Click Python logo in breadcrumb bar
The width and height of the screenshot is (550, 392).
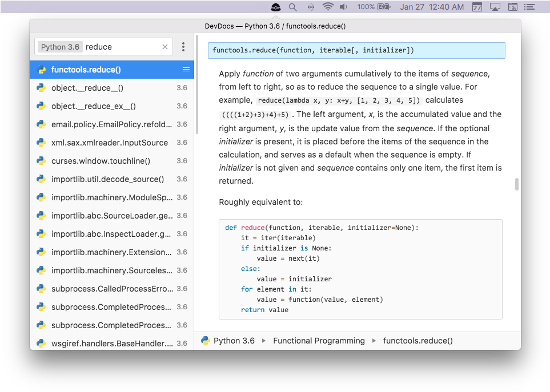tap(205, 341)
